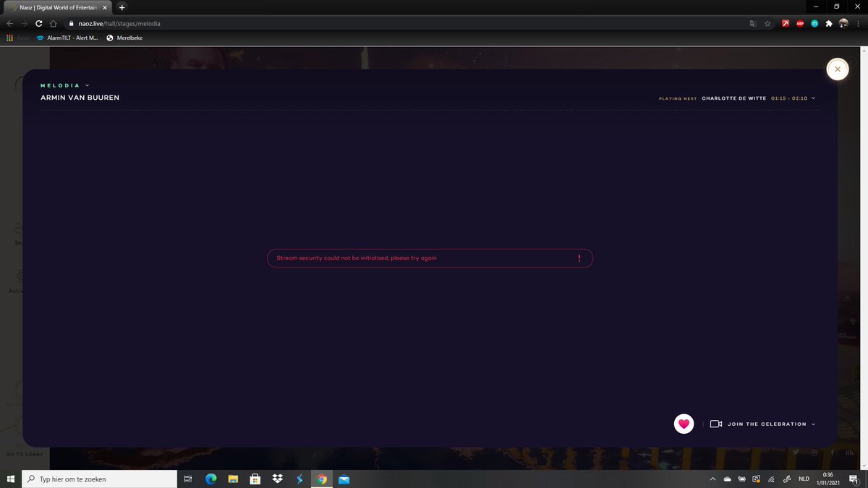Open the OneDrive cloud tray icon
The image size is (868, 488).
pos(727,479)
